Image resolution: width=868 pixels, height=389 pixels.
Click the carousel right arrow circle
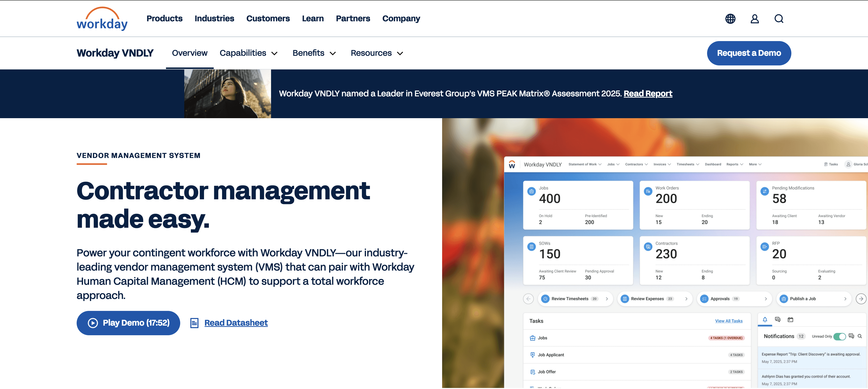pos(861,299)
